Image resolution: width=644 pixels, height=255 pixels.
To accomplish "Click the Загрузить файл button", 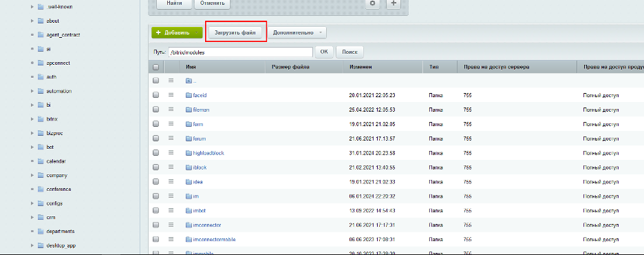I will coord(235,33).
